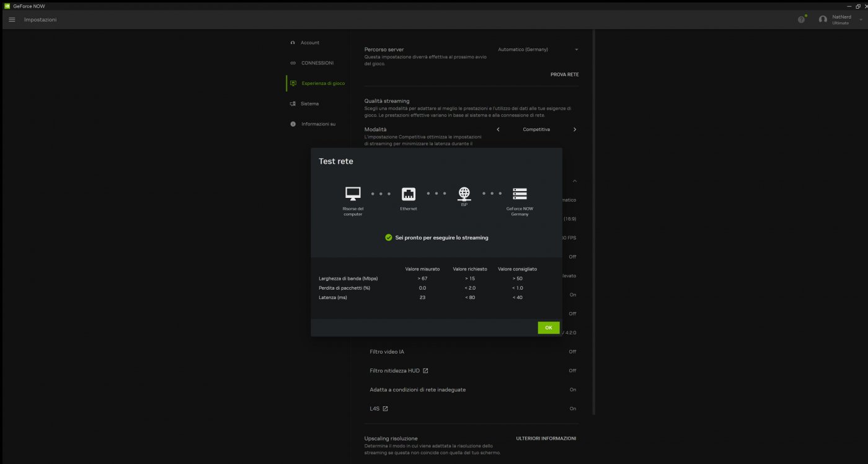This screenshot has width=868, height=464.
Task: Open the Filtro nitidezza HUD external link
Action: 425,370
